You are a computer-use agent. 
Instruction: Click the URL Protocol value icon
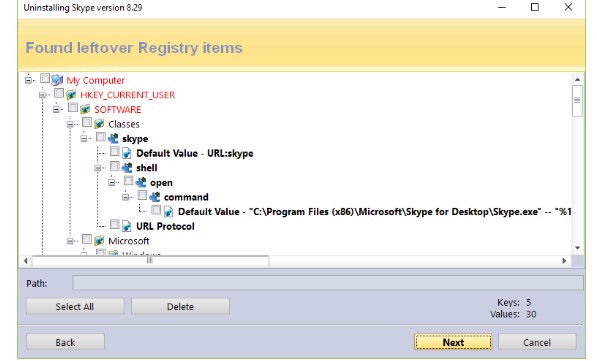click(127, 226)
